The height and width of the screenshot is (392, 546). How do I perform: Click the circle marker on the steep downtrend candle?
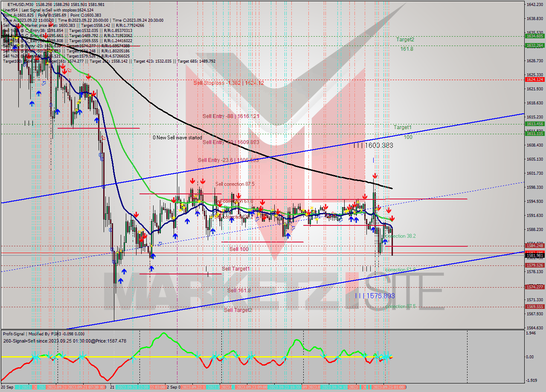[104, 187]
